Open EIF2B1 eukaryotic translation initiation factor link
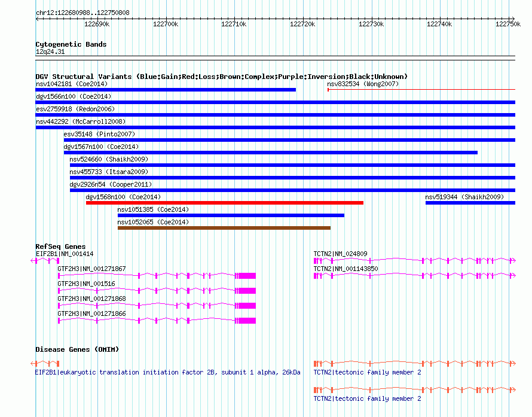Screen dimensions: 532x417 coord(167,372)
